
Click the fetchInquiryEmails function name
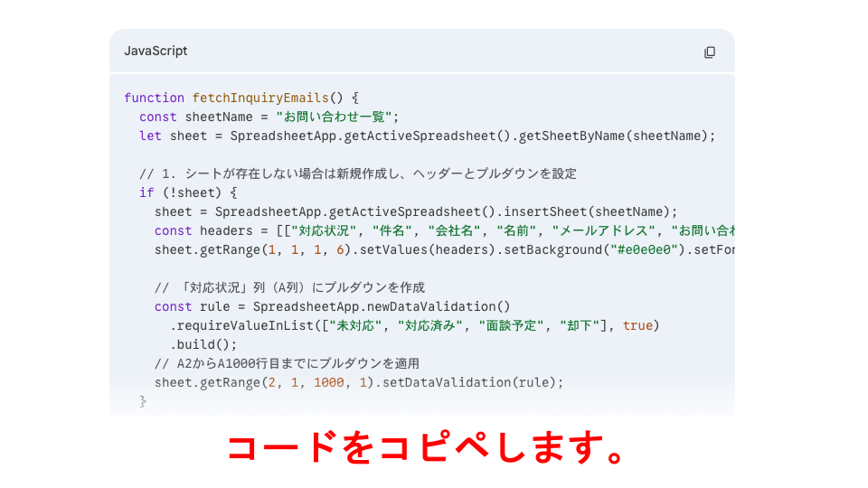coord(260,98)
